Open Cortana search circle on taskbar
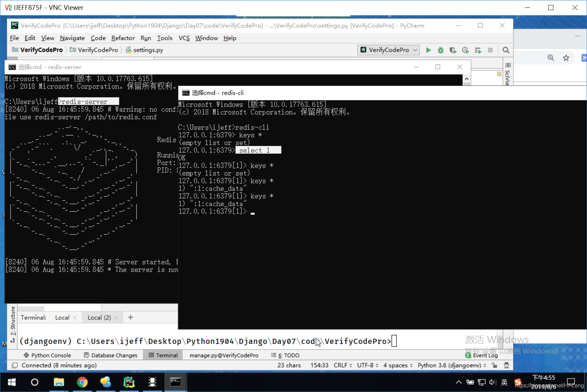 coord(35,382)
